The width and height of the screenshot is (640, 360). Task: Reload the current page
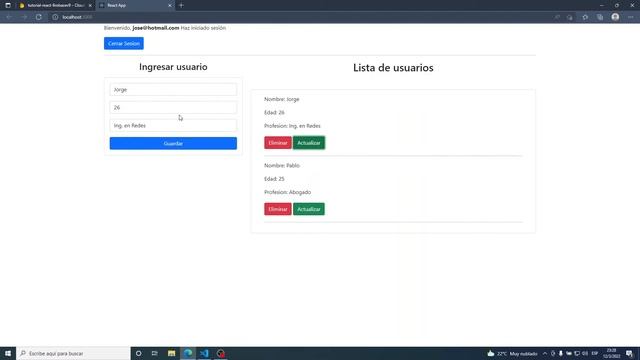tap(39, 17)
